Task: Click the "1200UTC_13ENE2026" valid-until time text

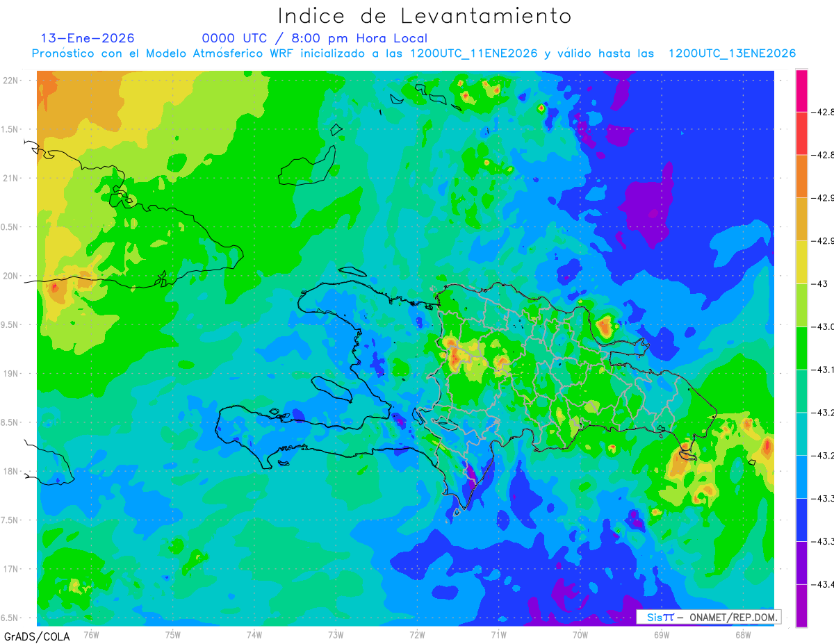Action: [x=732, y=53]
